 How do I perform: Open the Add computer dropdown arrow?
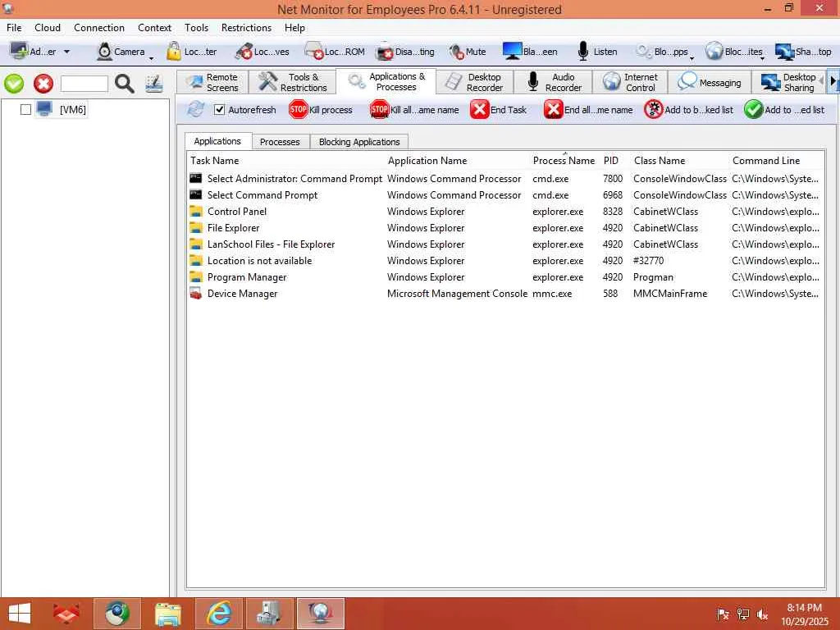coord(66,52)
